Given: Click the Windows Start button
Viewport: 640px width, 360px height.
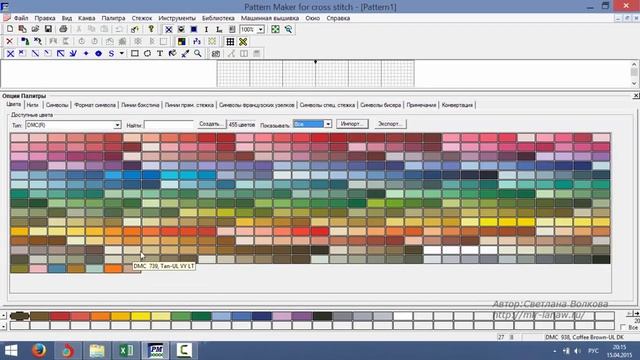Looking at the screenshot, I should point(11,351).
